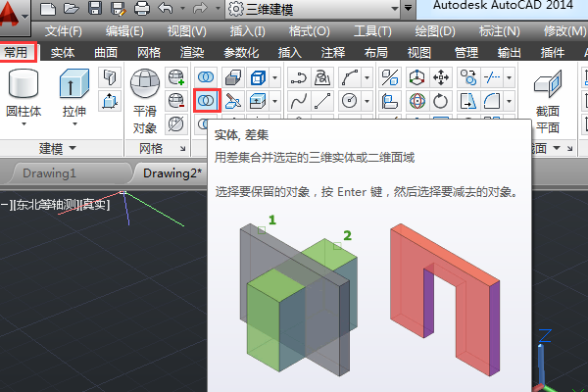This screenshot has height=392, width=588.
Task: Open the File (文件) menu
Action: pyautogui.click(x=64, y=31)
